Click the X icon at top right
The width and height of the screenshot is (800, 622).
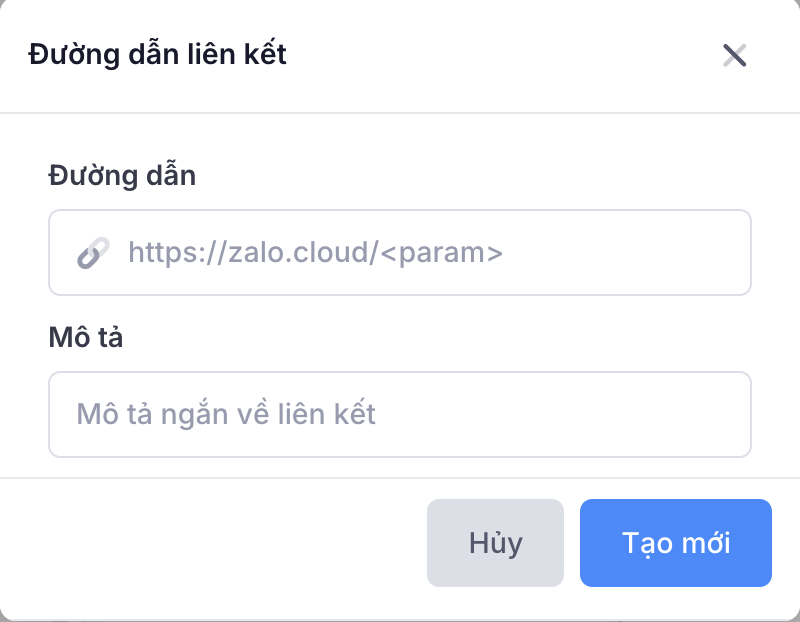pos(735,55)
